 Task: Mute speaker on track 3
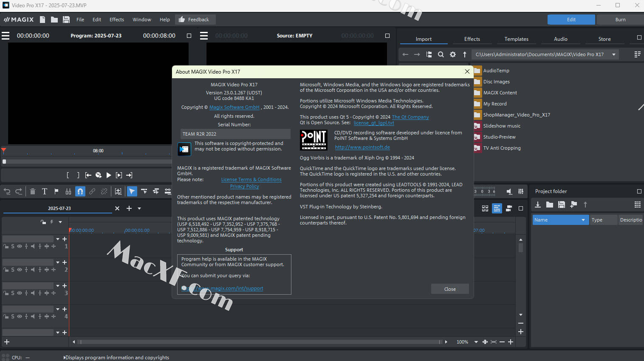point(33,293)
